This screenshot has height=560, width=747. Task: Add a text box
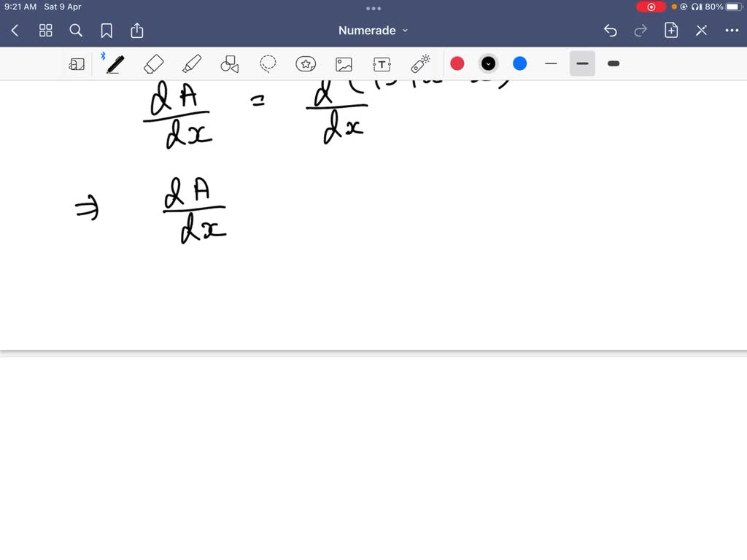[382, 63]
